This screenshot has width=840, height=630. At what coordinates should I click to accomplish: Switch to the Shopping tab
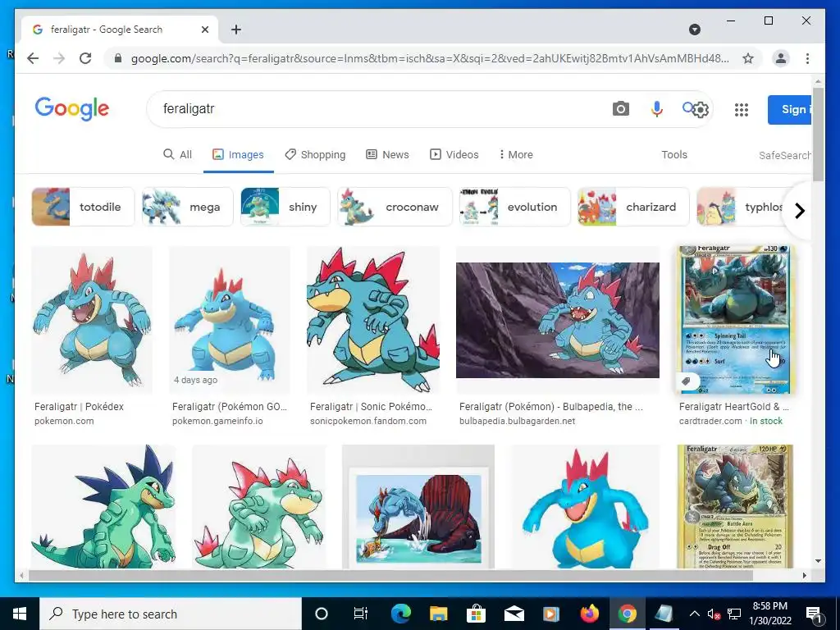[315, 154]
